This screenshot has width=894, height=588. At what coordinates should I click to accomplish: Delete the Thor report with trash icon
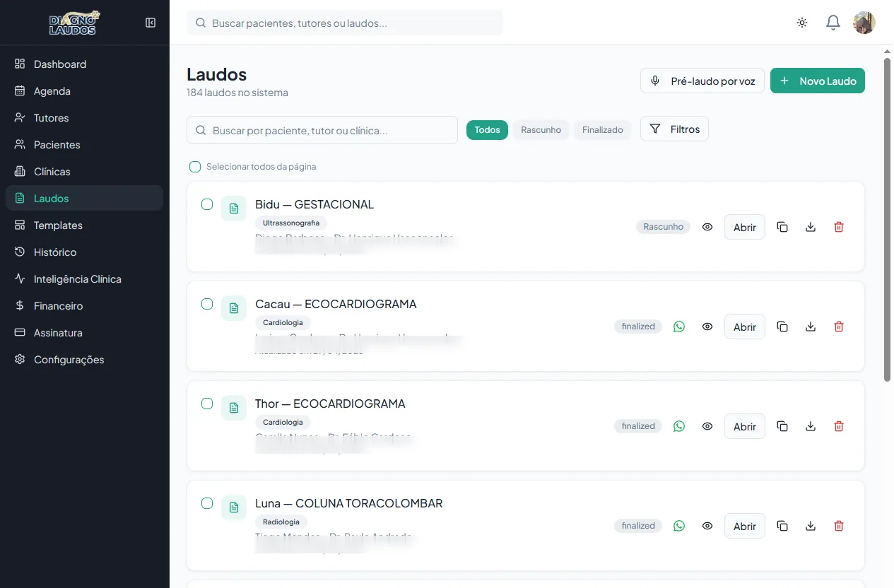pos(839,426)
